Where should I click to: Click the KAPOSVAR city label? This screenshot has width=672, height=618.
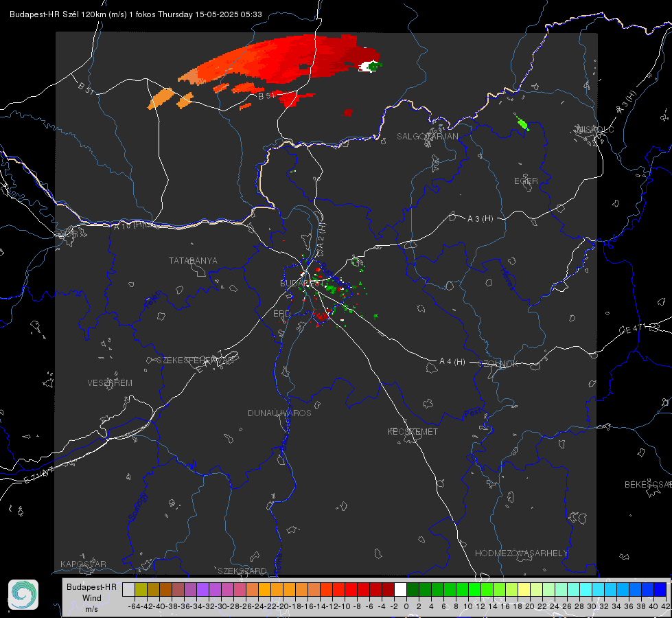coord(83,564)
